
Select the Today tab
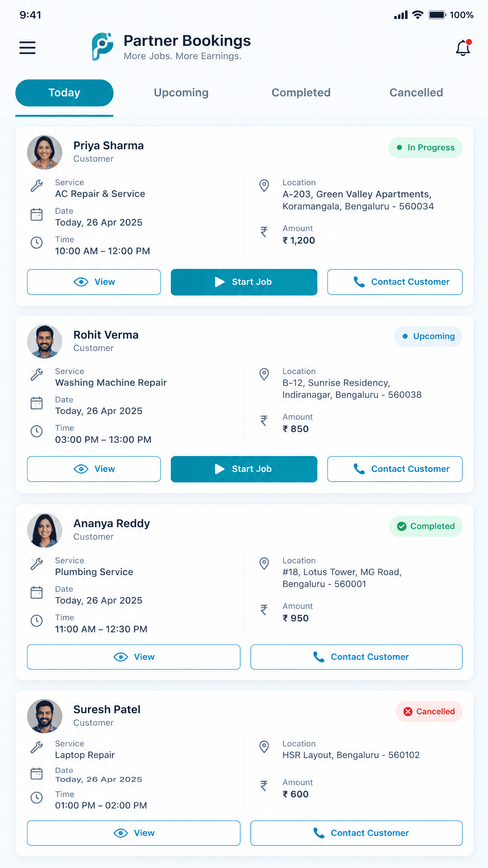64,93
